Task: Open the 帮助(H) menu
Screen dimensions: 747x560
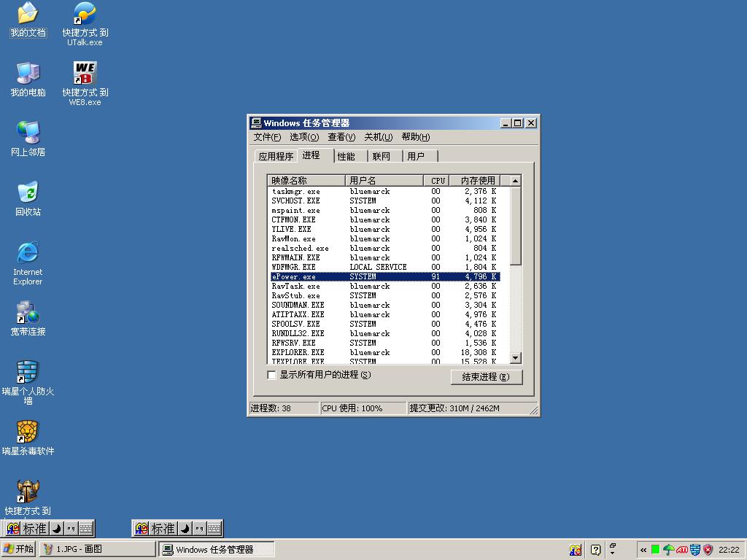Action: [x=415, y=137]
